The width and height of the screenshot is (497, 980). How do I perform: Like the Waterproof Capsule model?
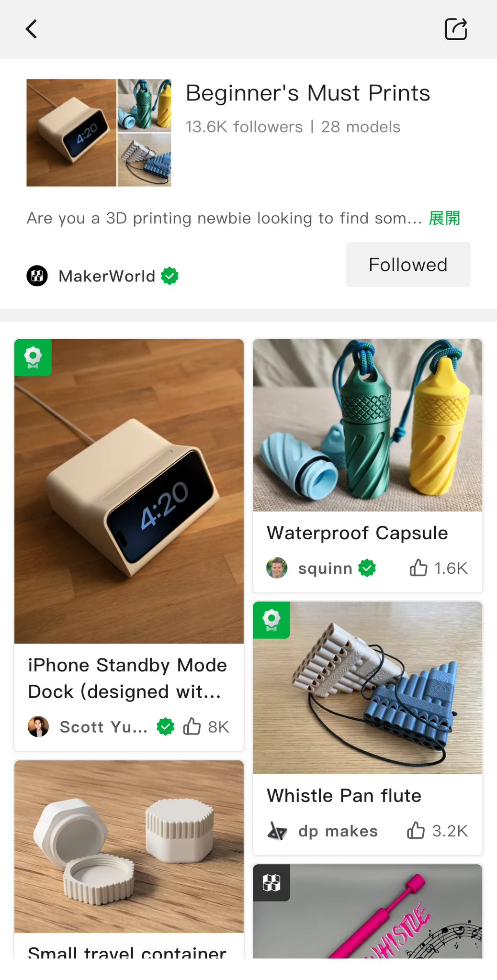(418, 568)
